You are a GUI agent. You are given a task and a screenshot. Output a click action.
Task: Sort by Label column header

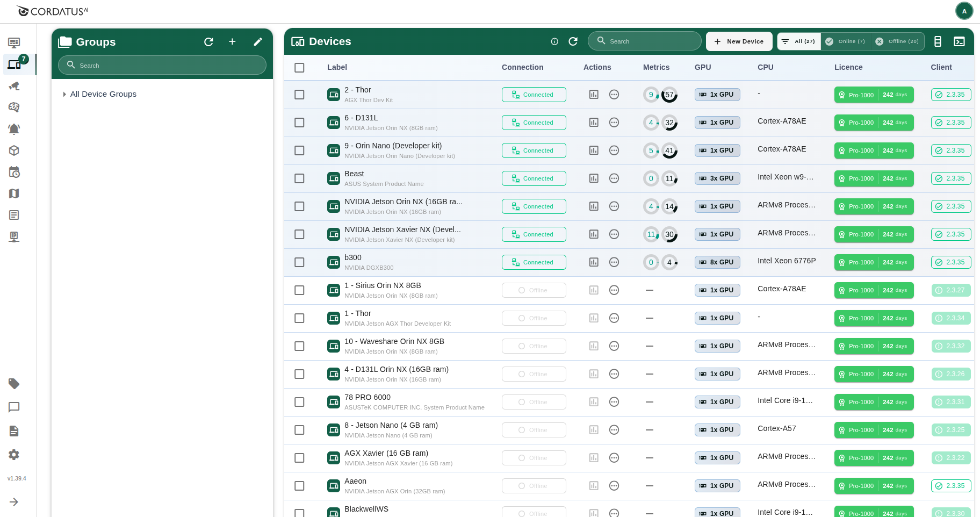[337, 67]
